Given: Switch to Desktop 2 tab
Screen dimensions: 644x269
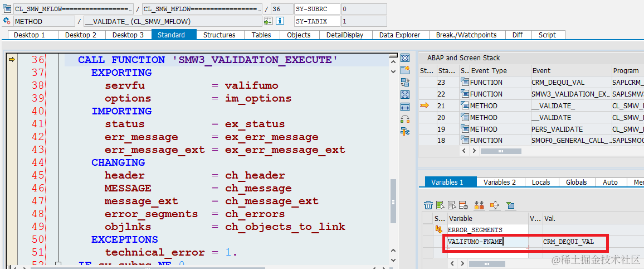Looking at the screenshot, I should point(80,35).
